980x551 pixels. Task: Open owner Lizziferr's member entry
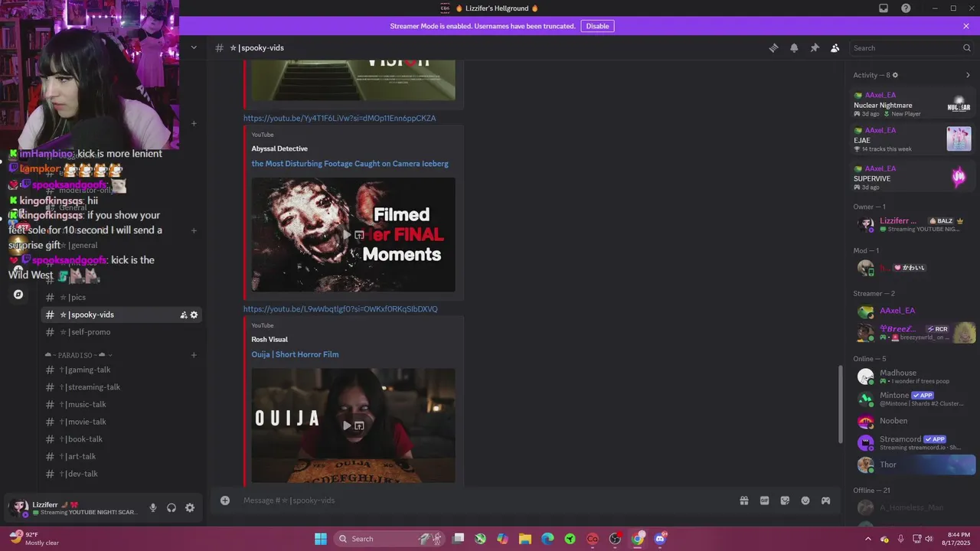click(914, 225)
